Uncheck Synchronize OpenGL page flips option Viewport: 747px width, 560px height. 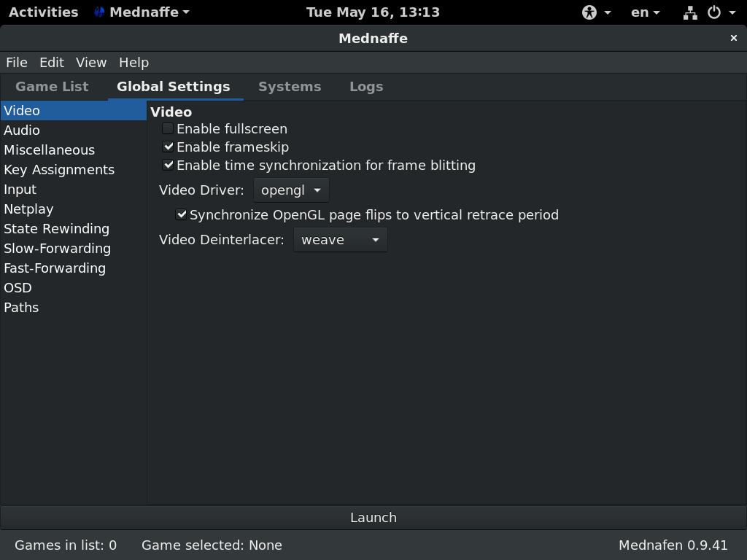click(181, 215)
